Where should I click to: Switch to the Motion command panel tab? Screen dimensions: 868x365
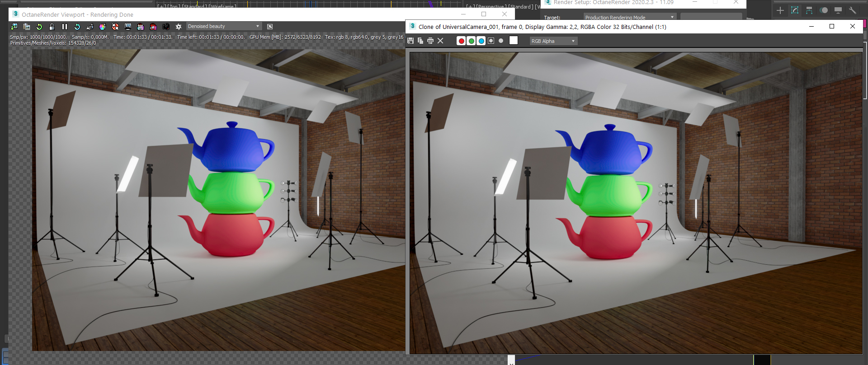[x=824, y=10]
